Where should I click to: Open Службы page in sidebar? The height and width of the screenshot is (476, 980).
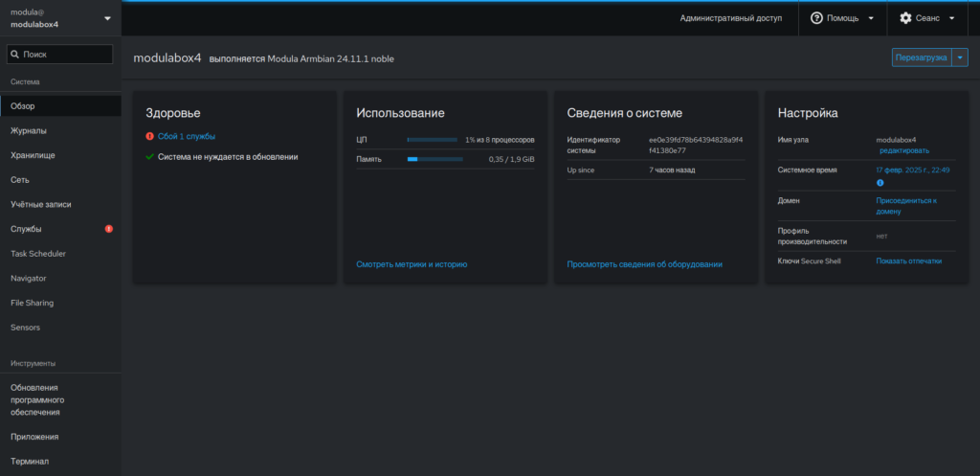60,229
